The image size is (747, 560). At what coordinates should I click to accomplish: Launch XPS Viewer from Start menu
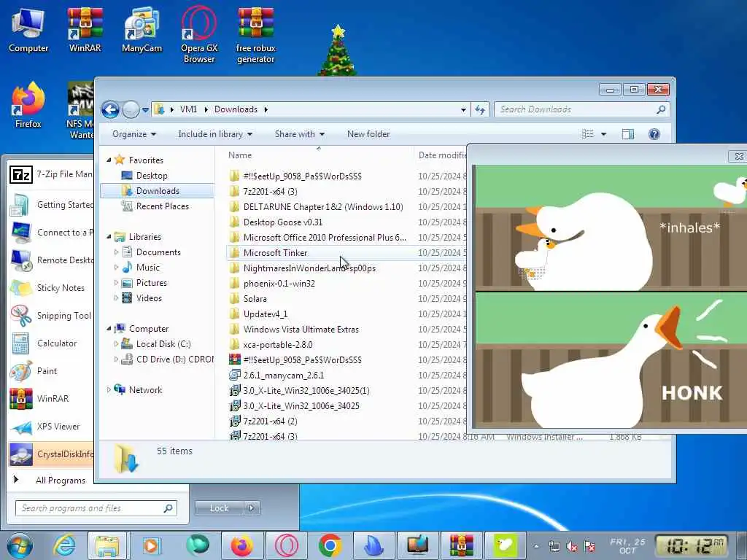click(x=52, y=427)
